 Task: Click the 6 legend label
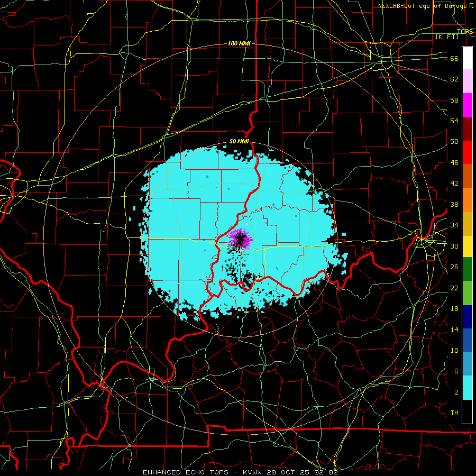456,371
